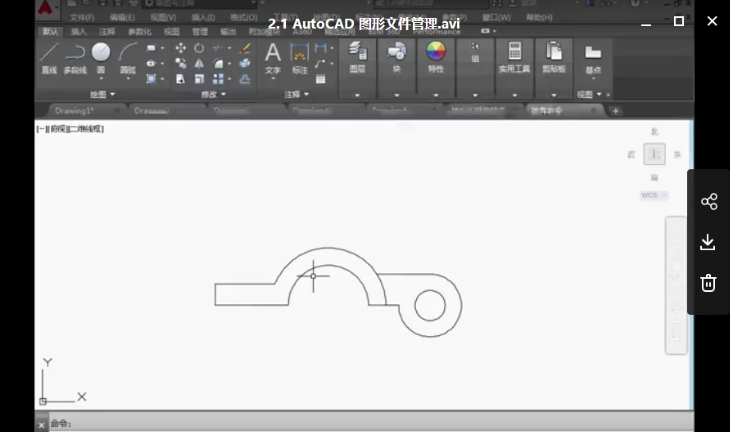730x432 pixels.
Task: Delete the video with trash icon
Action: point(708,283)
